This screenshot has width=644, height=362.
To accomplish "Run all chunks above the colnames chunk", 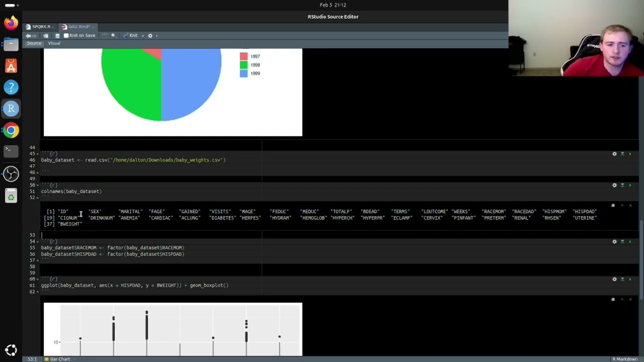I will click(622, 185).
